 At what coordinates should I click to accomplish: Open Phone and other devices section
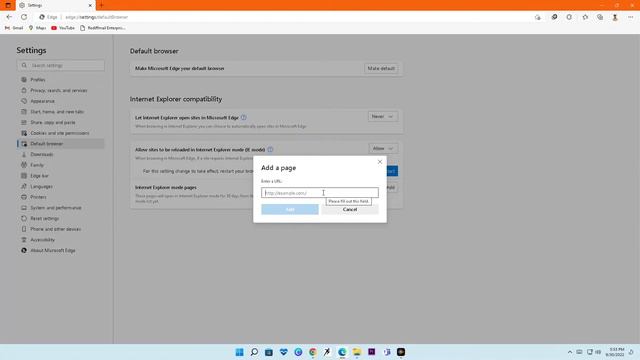(56, 229)
